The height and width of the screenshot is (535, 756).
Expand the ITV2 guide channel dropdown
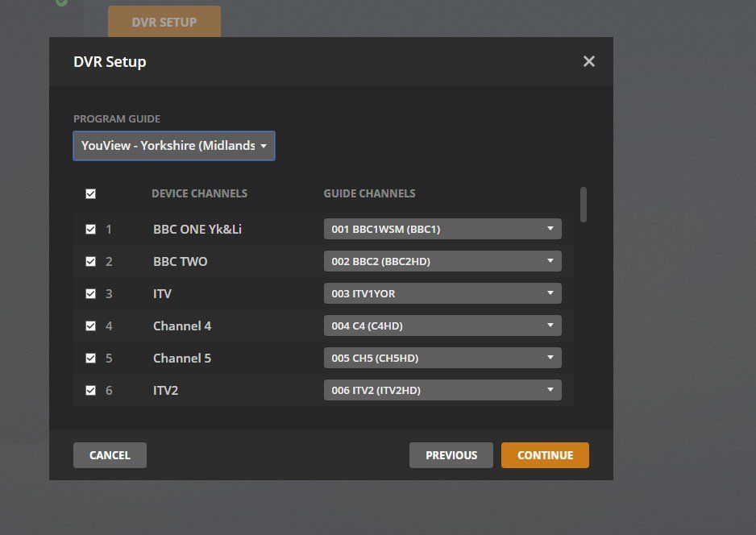click(442, 390)
